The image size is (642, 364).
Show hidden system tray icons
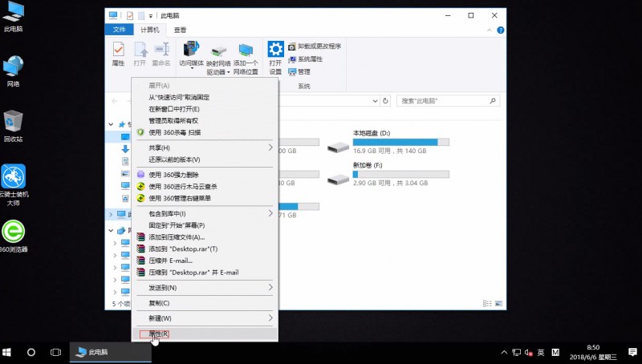point(504,352)
